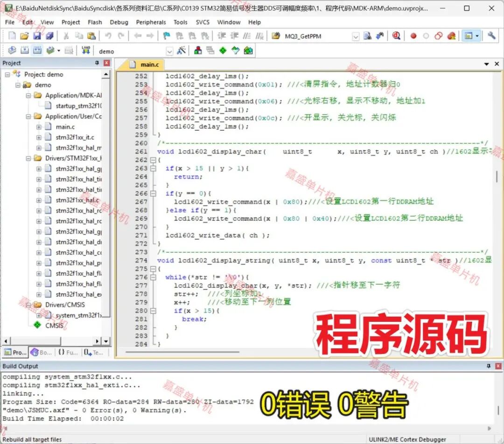504x444 pixels.
Task: Open Options for Target magic wand
Action: click(x=181, y=50)
